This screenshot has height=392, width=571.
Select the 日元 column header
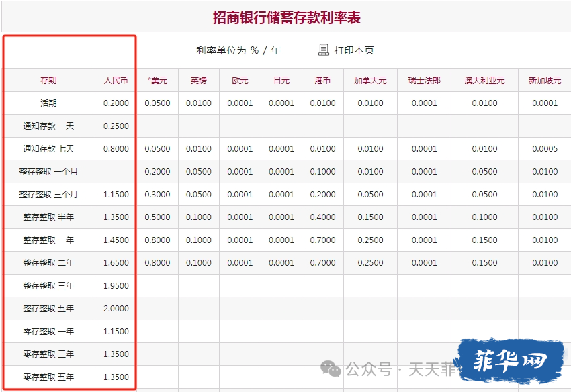point(281,81)
